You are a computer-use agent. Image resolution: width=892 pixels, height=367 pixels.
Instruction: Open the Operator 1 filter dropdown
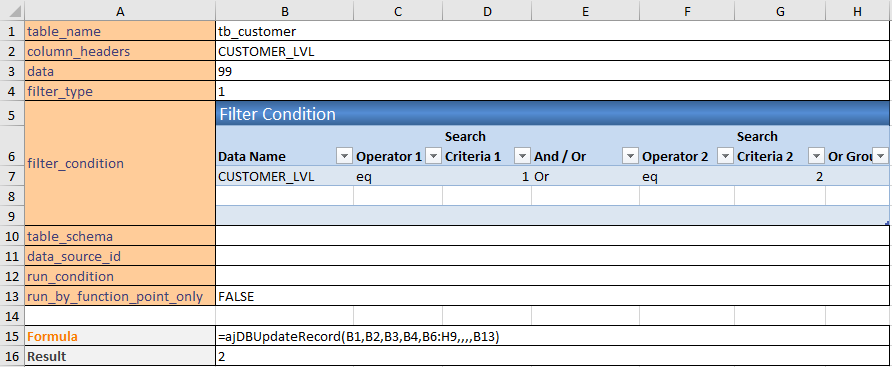[x=433, y=156]
